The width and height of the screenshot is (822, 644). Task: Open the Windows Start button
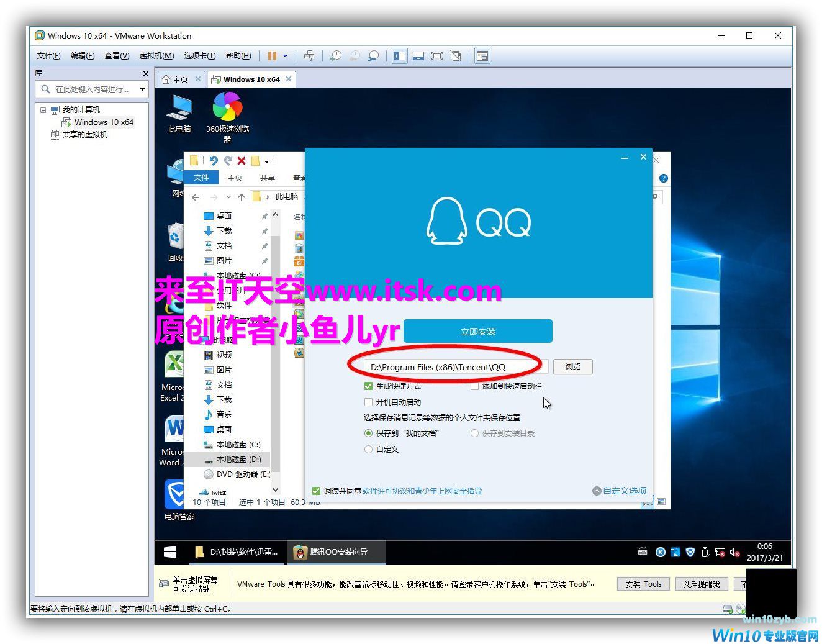[170, 551]
